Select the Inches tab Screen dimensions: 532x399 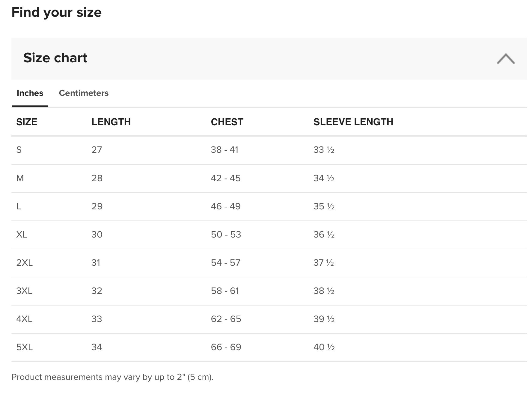(x=30, y=93)
